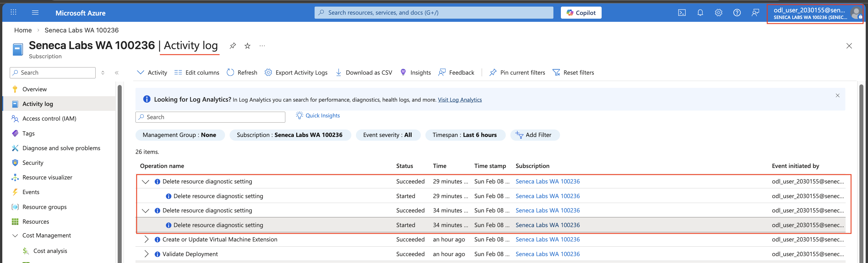Open the Subscription filter pill

[x=290, y=135]
